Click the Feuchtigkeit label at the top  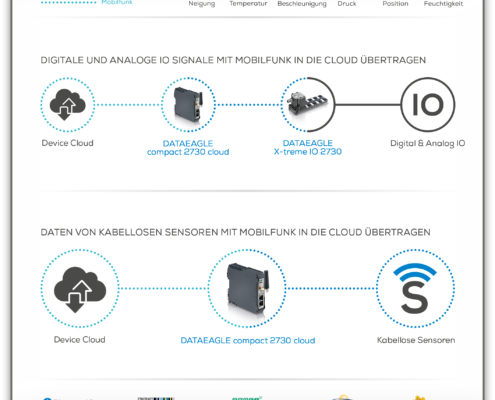[443, 4]
